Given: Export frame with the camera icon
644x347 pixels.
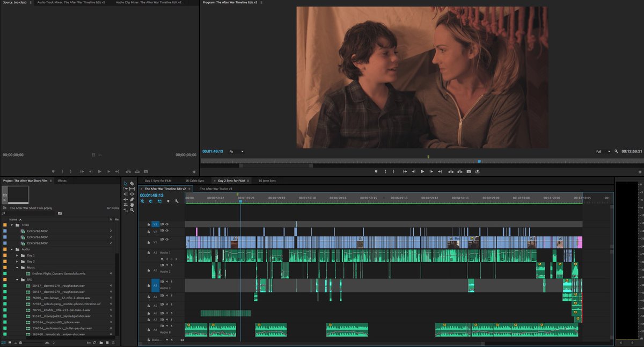Looking at the screenshot, I should pyautogui.click(x=469, y=171).
